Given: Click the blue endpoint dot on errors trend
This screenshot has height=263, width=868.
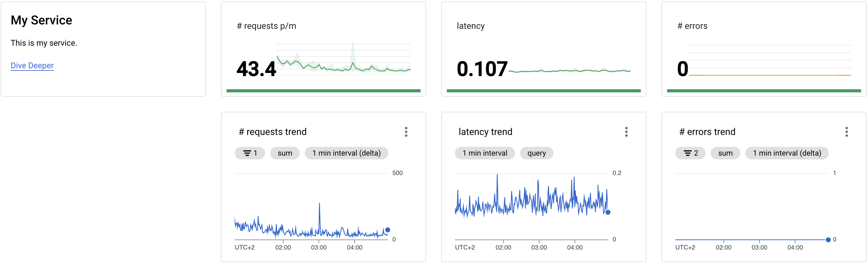Looking at the screenshot, I should click(828, 240).
